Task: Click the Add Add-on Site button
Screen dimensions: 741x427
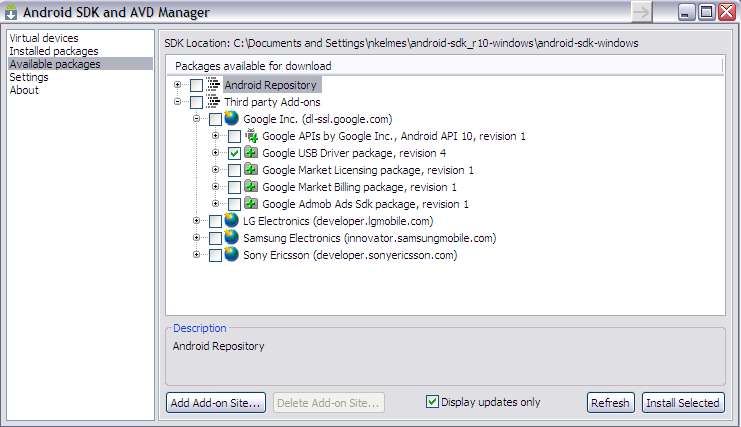Action: pyautogui.click(x=215, y=403)
